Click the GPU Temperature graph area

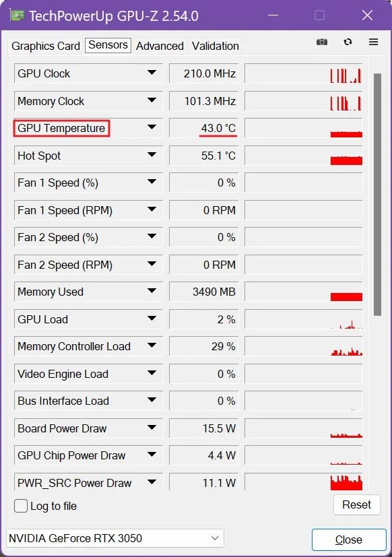tap(302, 128)
